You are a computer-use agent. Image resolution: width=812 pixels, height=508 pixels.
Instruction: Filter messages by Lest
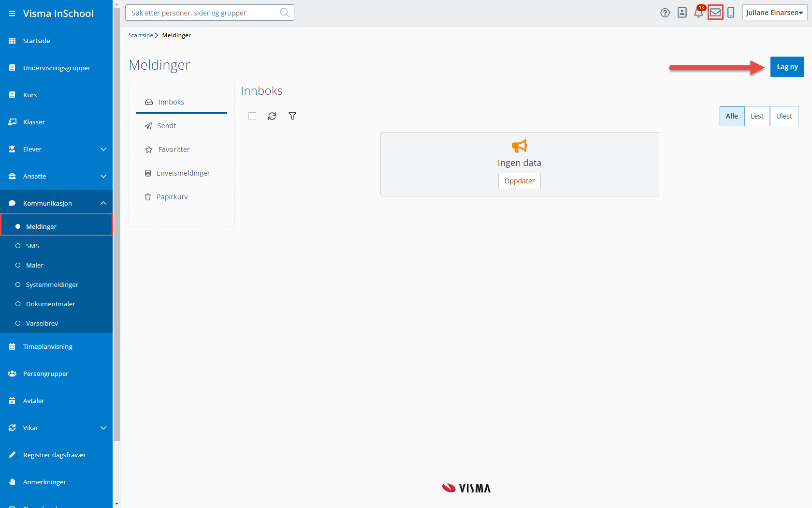pos(756,116)
